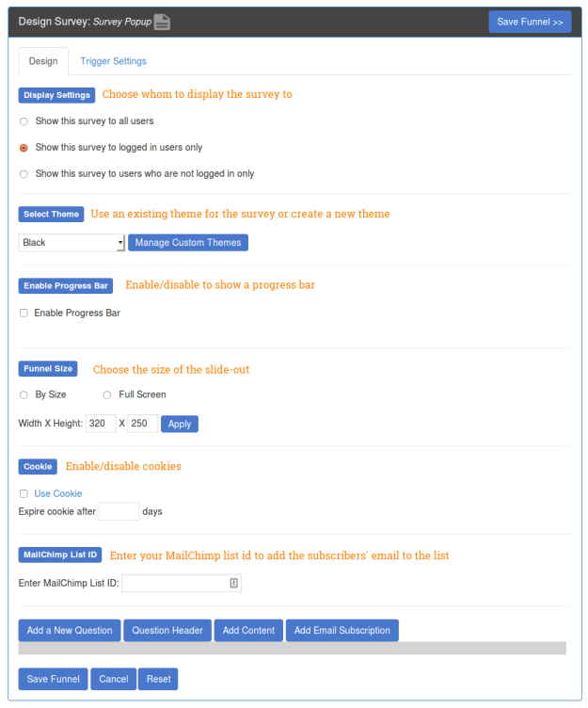Select 'Show this survey to all users'
This screenshot has height=708, width=588.
(x=24, y=121)
